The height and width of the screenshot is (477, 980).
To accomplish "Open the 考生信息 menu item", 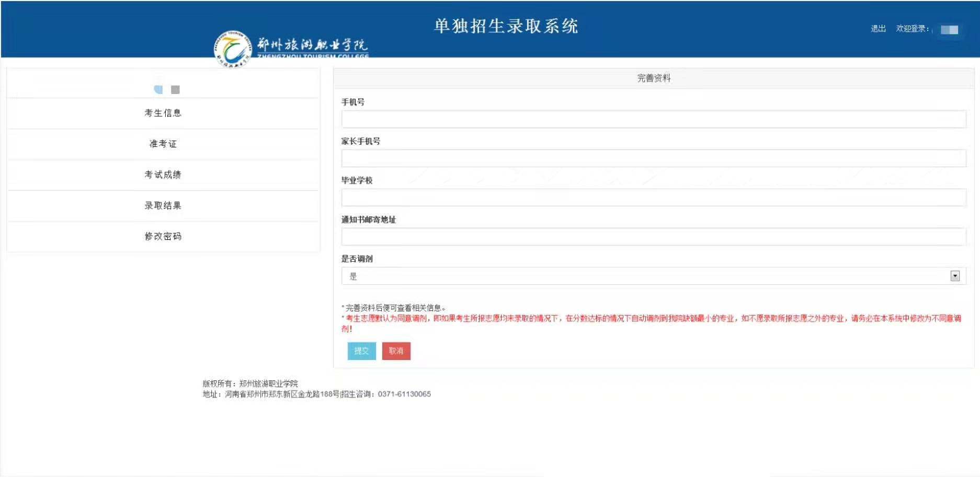I will [163, 113].
